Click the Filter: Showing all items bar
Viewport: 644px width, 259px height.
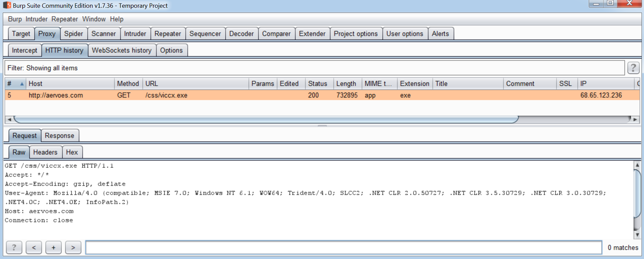[x=315, y=68]
